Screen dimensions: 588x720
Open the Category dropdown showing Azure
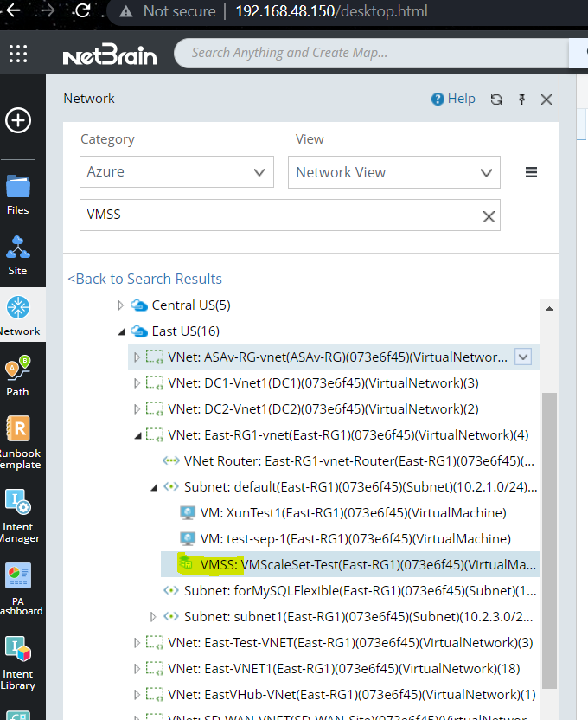(176, 172)
